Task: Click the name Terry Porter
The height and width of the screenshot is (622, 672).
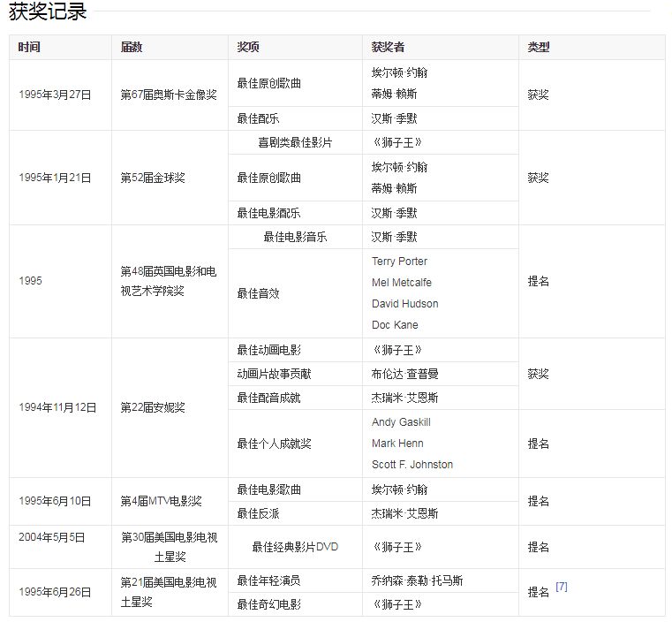Action: [x=399, y=261]
